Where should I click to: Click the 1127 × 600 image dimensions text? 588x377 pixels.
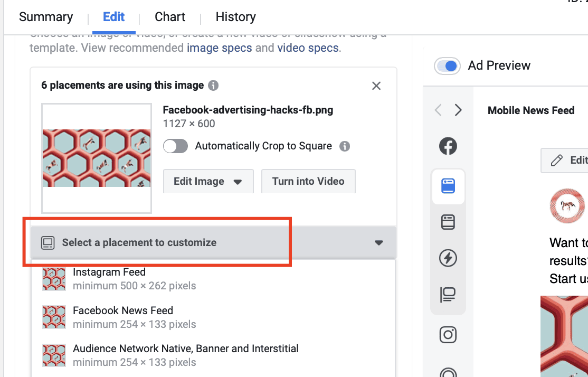(189, 124)
